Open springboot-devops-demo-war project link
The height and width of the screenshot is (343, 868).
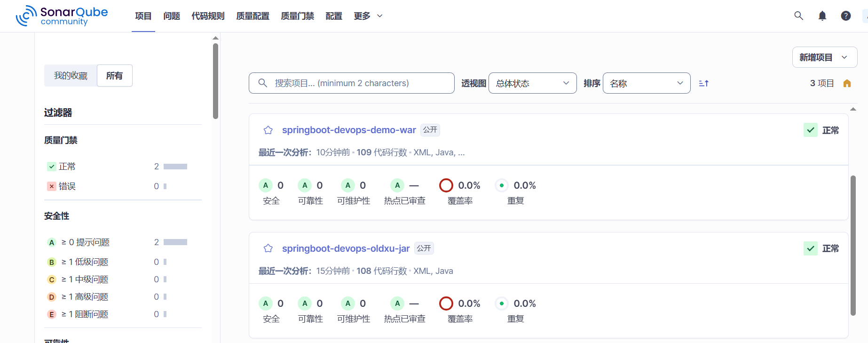[348, 130]
